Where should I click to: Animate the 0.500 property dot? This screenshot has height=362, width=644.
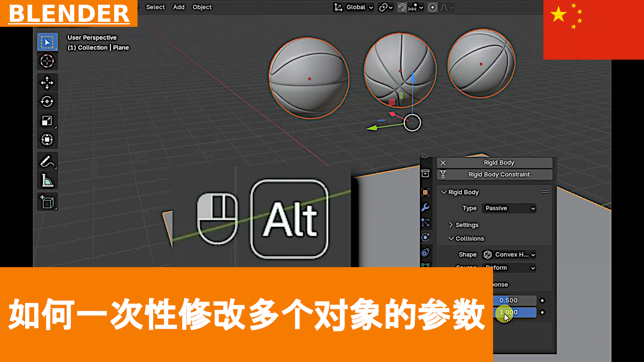(542, 300)
